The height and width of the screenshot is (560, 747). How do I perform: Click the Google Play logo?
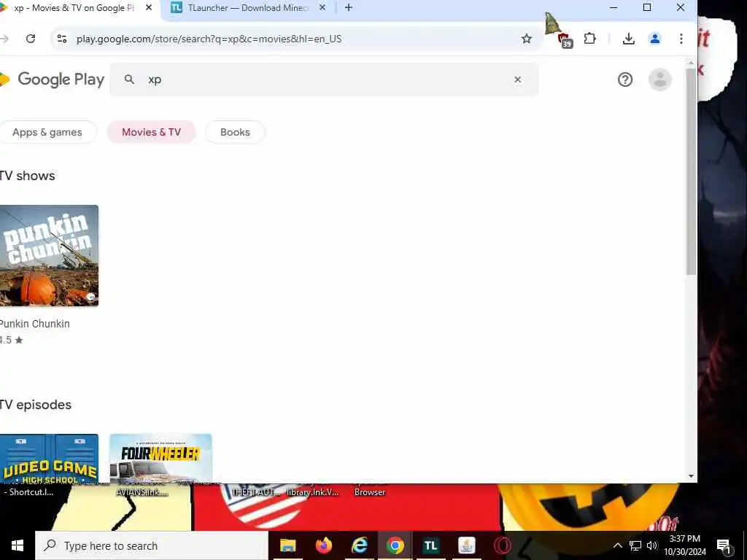(x=53, y=79)
